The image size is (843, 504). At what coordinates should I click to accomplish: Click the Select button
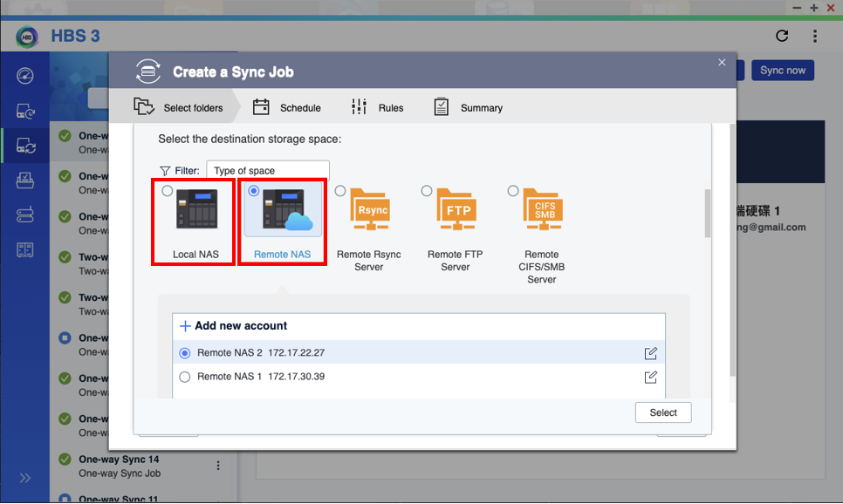click(x=663, y=412)
